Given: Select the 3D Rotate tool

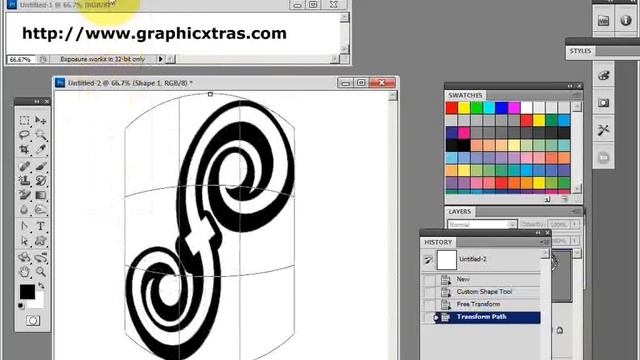Looking at the screenshot, I should click(x=24, y=258).
